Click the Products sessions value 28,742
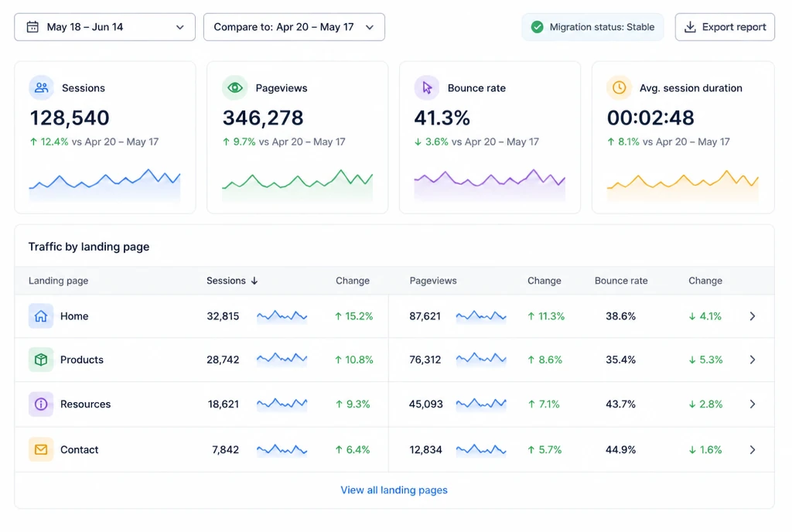Screen dimensions: 792x532 tap(223, 360)
